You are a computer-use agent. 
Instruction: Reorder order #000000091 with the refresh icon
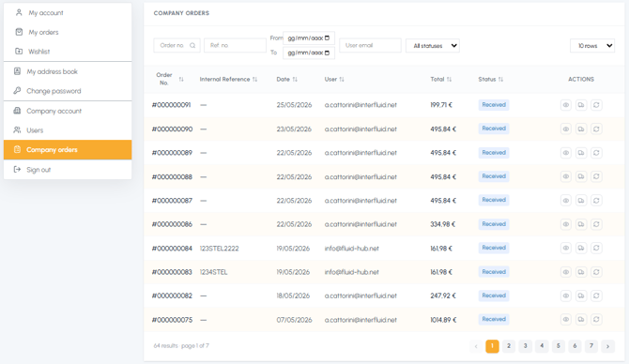click(x=596, y=105)
